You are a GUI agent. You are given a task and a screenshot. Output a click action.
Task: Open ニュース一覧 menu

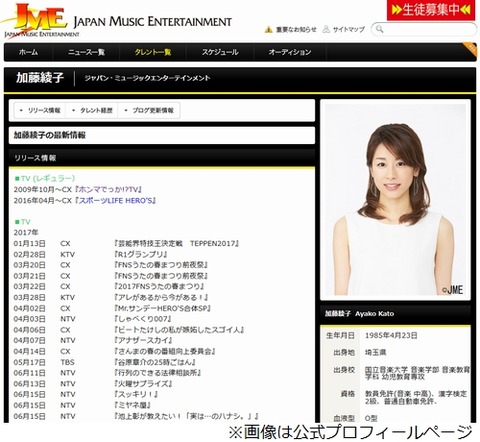[x=86, y=52]
